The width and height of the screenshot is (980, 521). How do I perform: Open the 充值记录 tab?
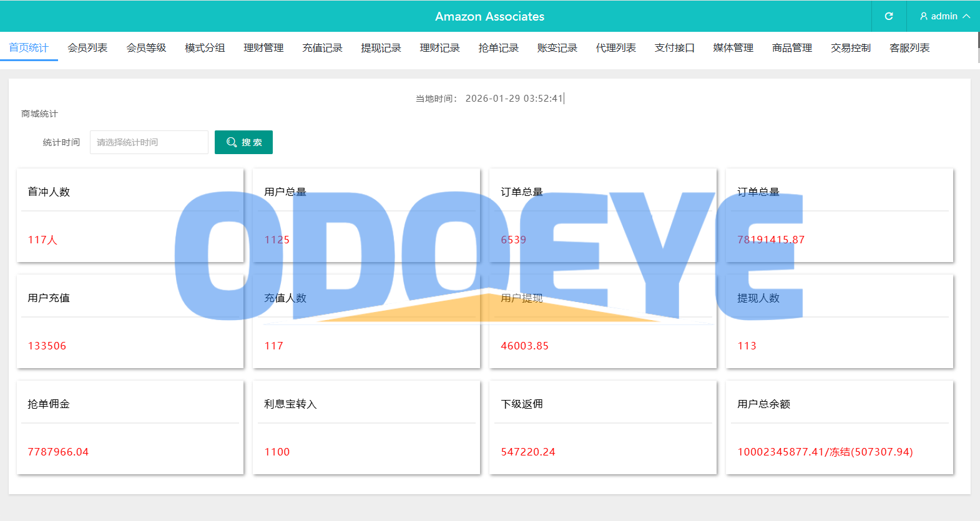click(322, 48)
